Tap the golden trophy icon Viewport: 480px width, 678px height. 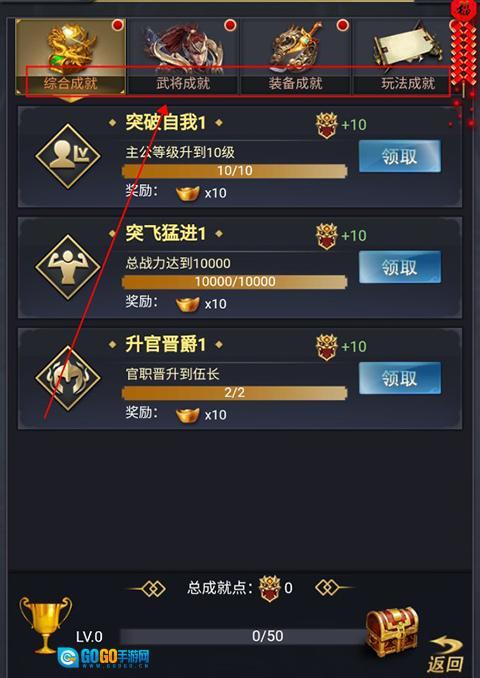[45, 625]
